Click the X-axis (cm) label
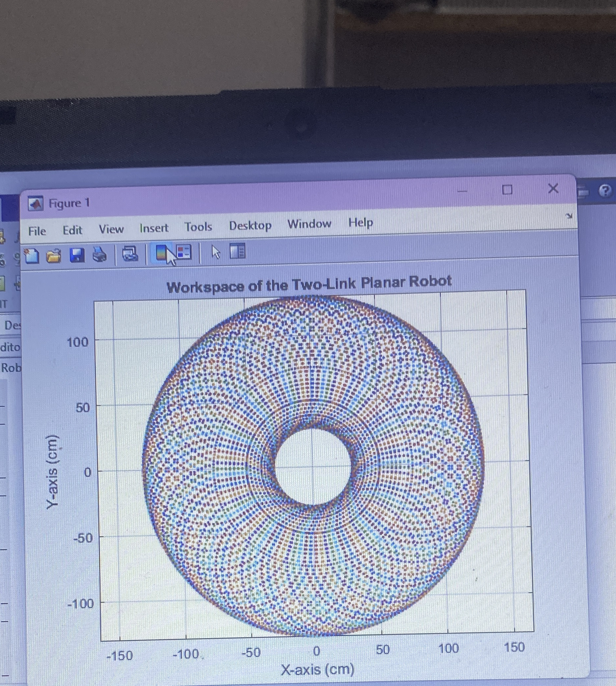 pos(318,670)
